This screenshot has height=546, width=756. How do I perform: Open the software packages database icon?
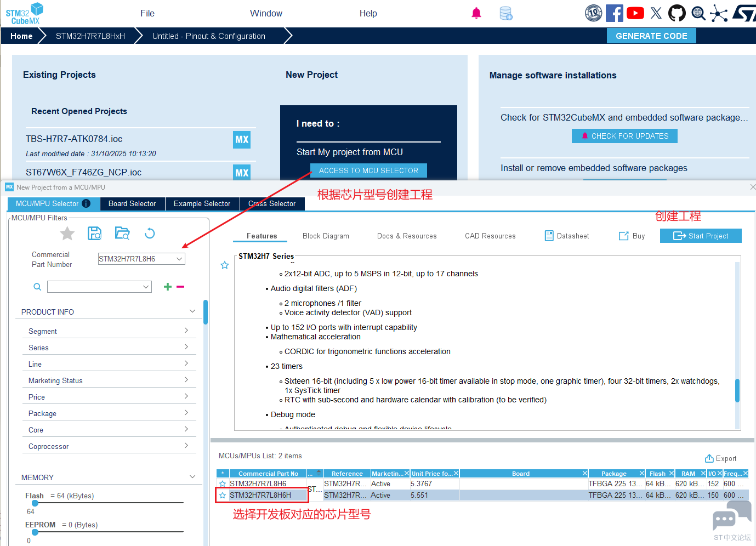pos(506,13)
